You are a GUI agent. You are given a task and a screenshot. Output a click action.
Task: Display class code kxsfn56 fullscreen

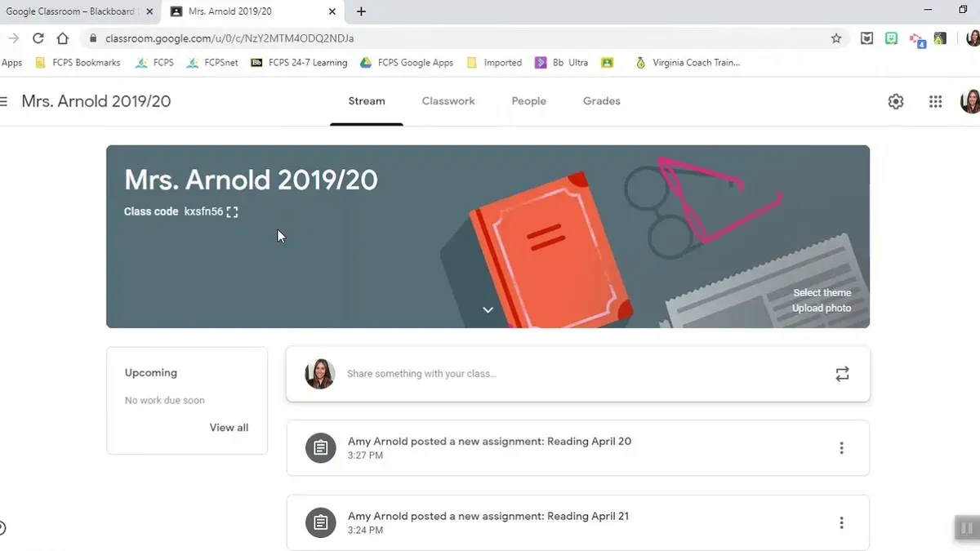click(233, 212)
